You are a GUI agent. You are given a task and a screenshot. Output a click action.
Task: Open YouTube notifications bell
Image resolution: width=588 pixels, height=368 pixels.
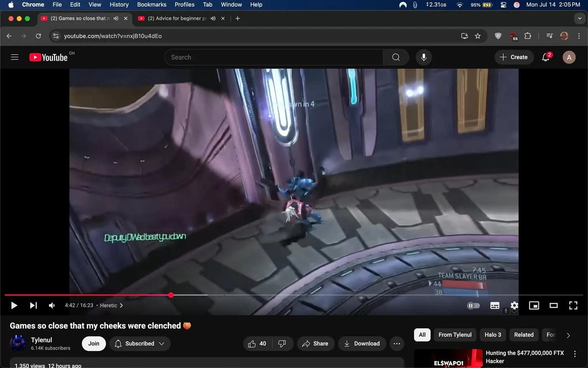click(x=546, y=57)
